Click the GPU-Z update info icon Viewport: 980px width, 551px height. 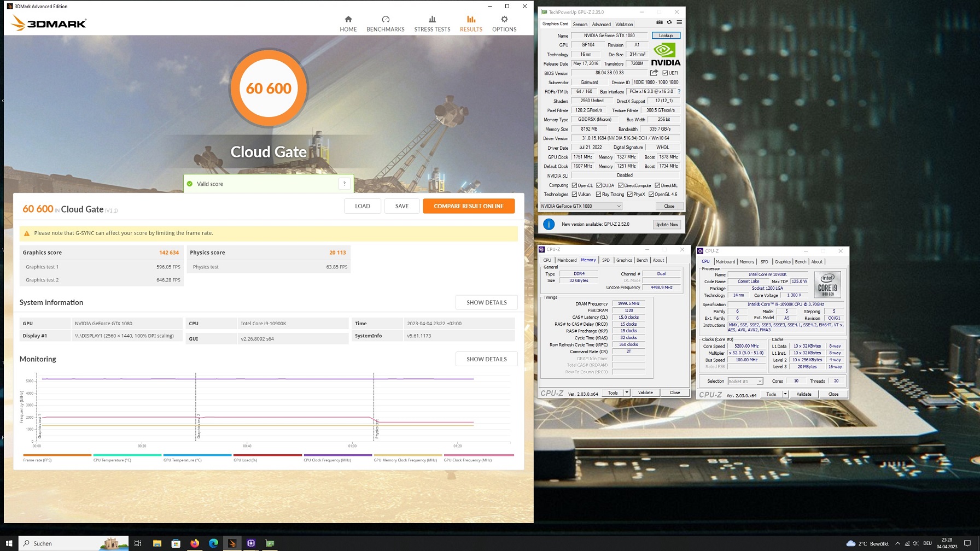click(x=549, y=224)
